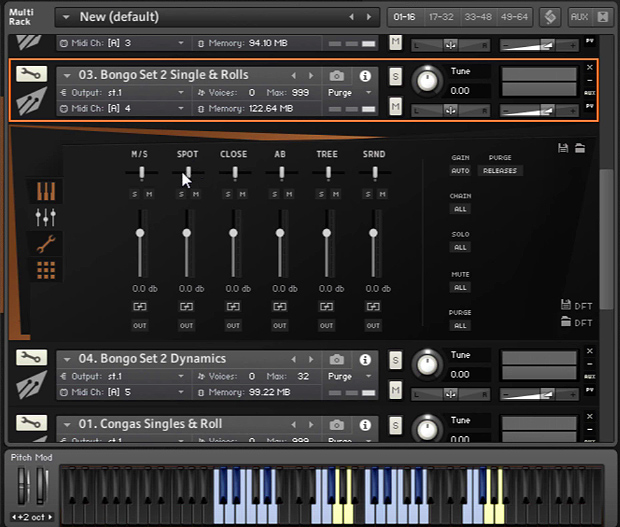Solo the Bongo Set 2 Single & Rolls instrument
Screen dimensions: 620x527
pos(395,76)
